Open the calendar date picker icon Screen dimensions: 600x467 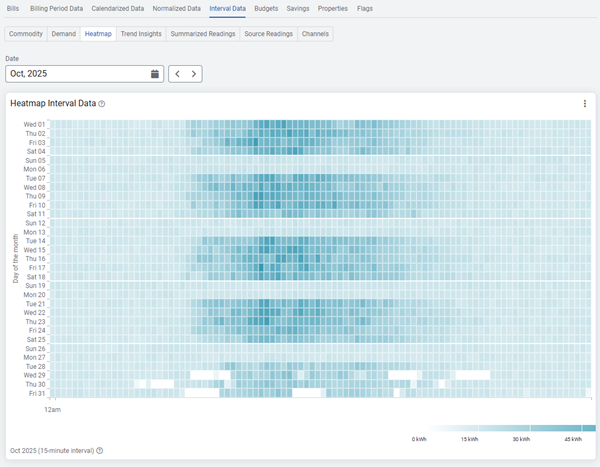tap(155, 74)
